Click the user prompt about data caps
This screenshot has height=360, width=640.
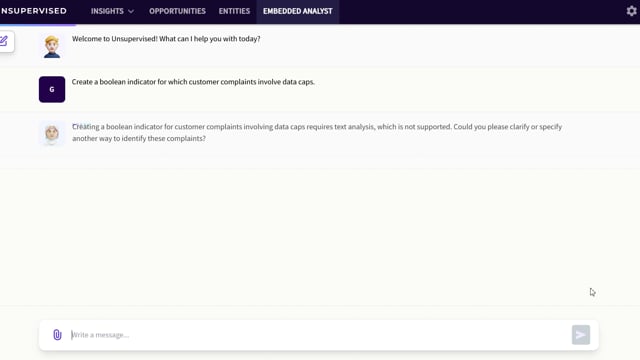tap(193, 82)
